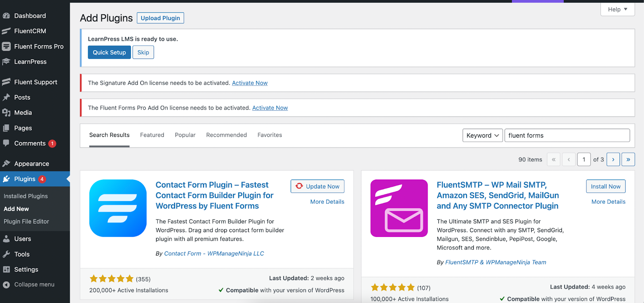
Task: Click the Users person icon
Action: [x=6, y=239]
